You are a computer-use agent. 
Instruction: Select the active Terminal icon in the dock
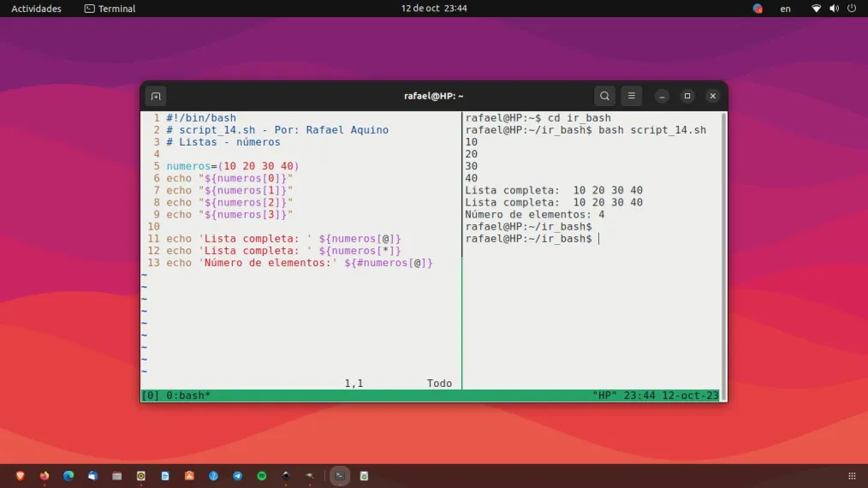340,476
